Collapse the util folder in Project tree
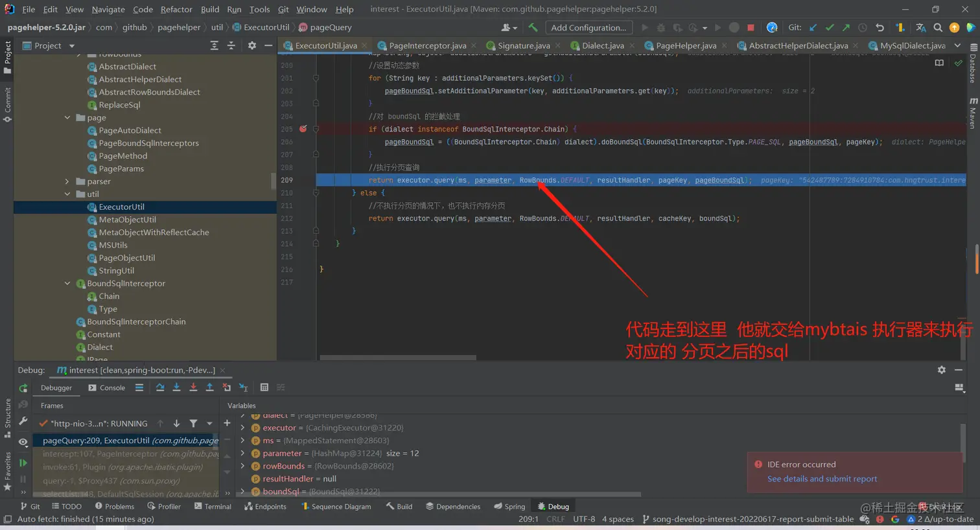The height and width of the screenshot is (530, 980). pos(67,194)
